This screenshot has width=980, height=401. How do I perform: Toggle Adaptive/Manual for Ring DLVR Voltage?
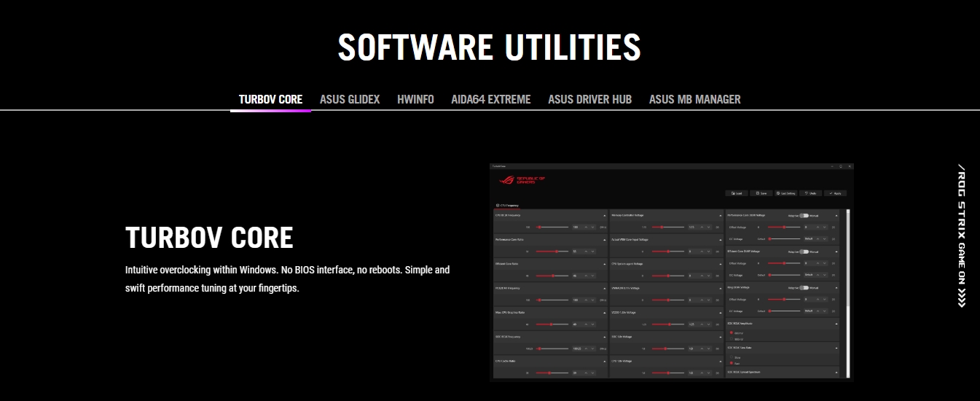point(804,287)
